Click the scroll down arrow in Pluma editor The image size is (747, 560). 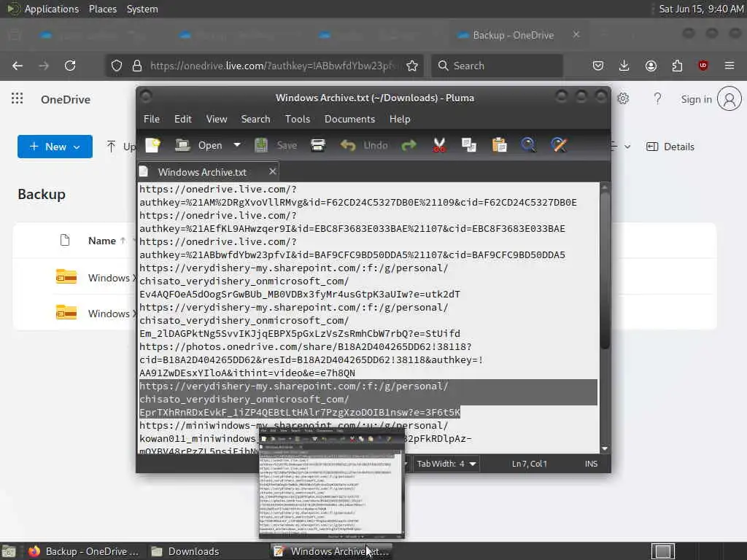(605, 448)
